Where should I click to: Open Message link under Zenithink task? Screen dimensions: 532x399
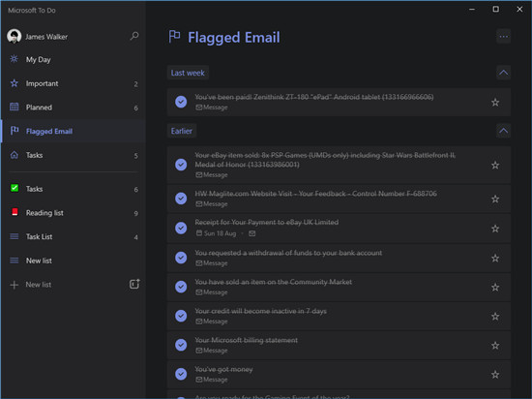(x=212, y=107)
